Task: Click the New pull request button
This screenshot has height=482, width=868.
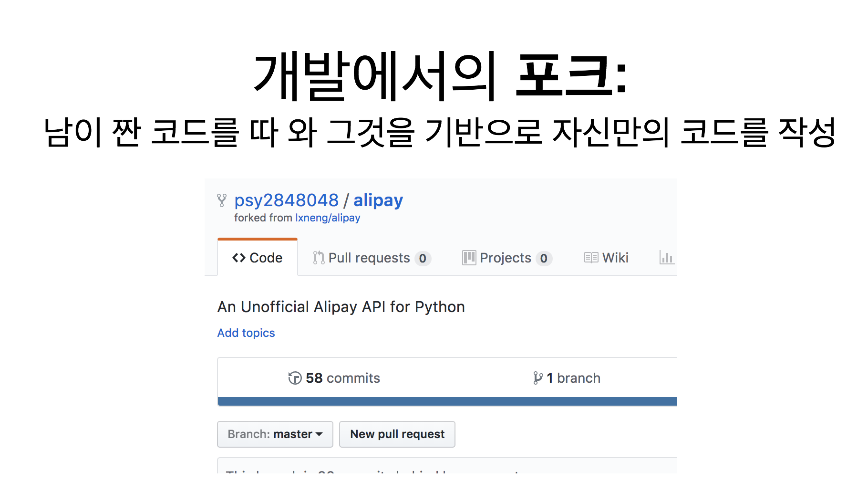Action: (397, 434)
